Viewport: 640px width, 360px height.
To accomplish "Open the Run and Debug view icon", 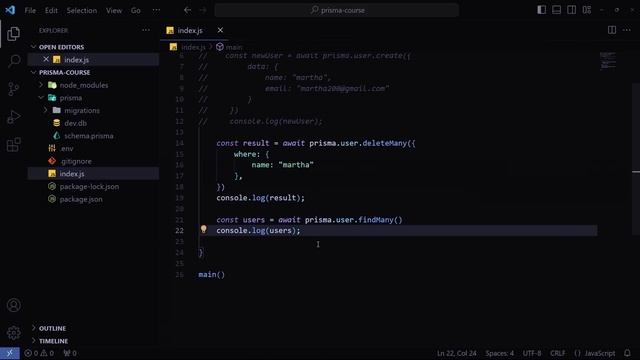I will pyautogui.click(x=13, y=117).
